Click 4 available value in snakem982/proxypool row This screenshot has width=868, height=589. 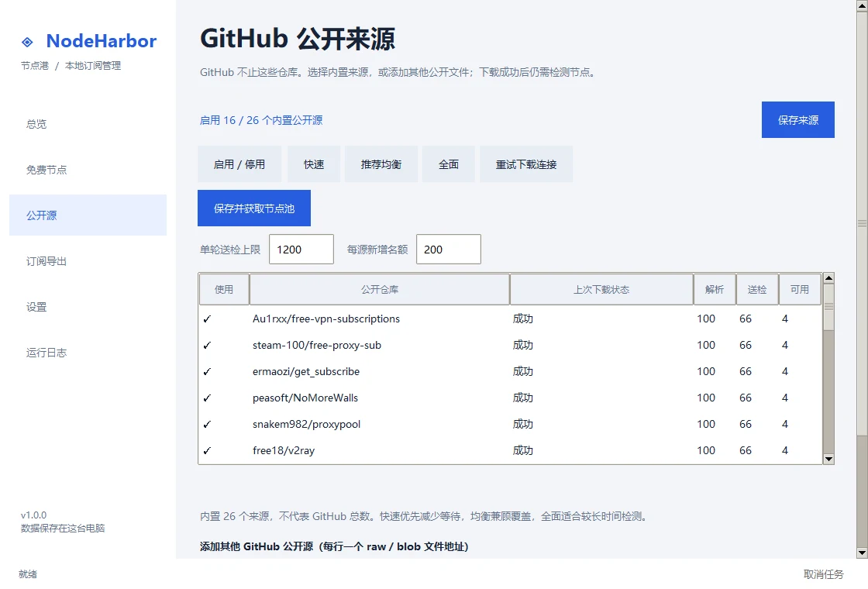[x=784, y=425]
